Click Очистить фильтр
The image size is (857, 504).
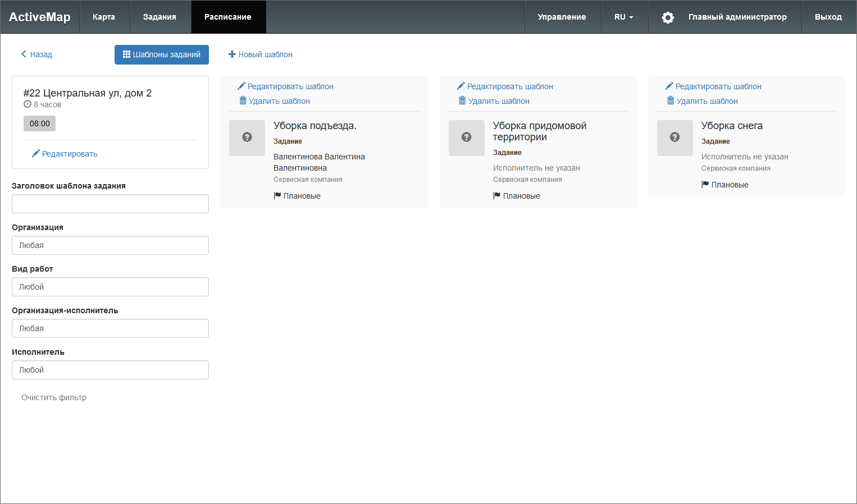click(x=54, y=397)
